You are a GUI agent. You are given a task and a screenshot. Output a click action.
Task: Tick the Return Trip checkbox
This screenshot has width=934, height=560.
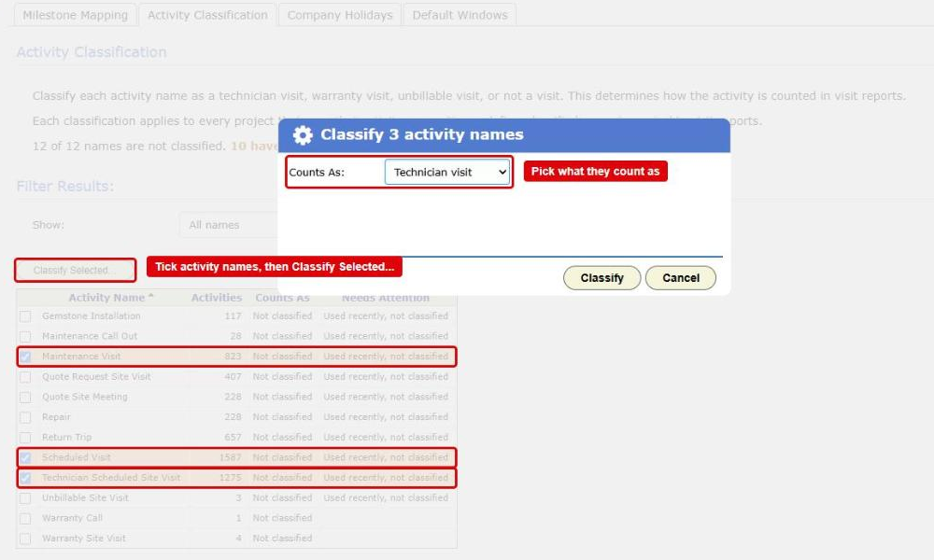25,438
